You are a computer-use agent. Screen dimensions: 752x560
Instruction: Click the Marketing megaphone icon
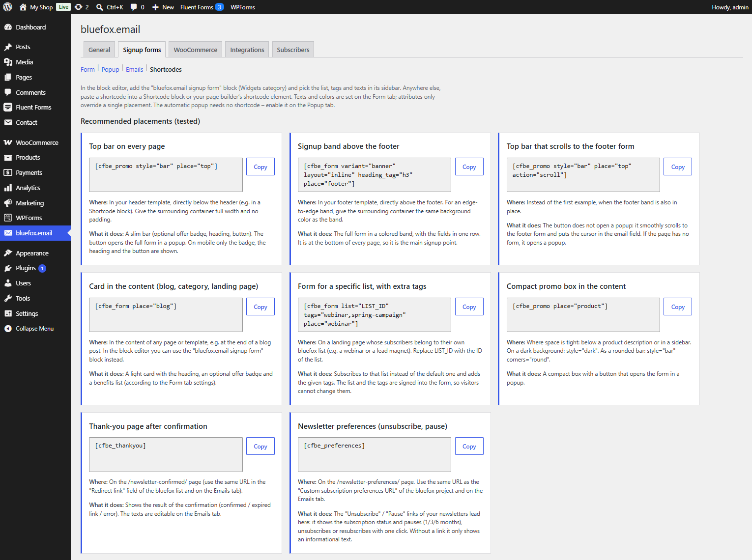(x=8, y=203)
